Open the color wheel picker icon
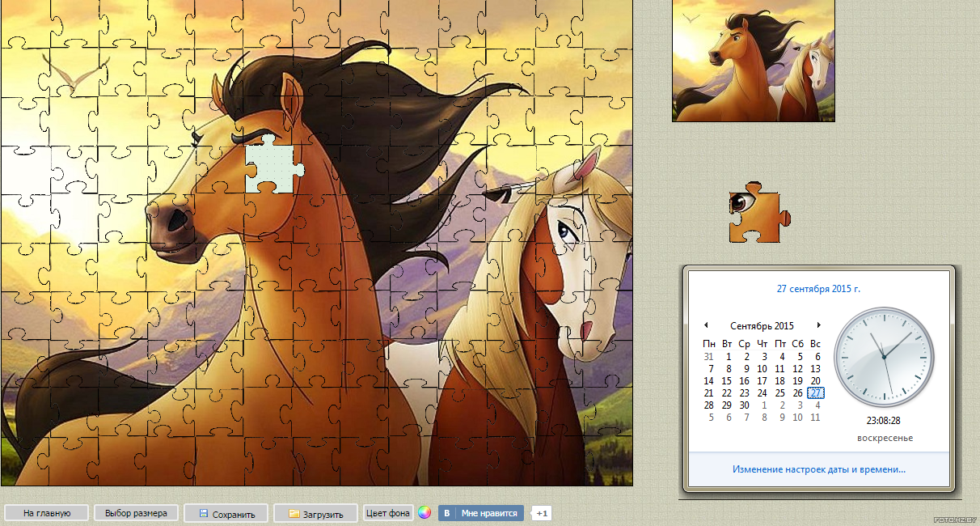Viewport: 980px width, 526px height. [x=425, y=513]
